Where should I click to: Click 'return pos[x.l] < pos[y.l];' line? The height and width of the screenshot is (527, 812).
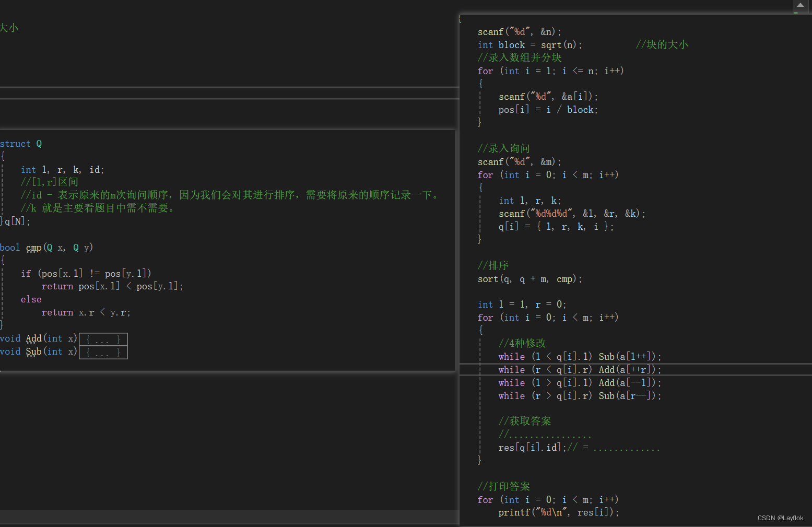point(113,286)
